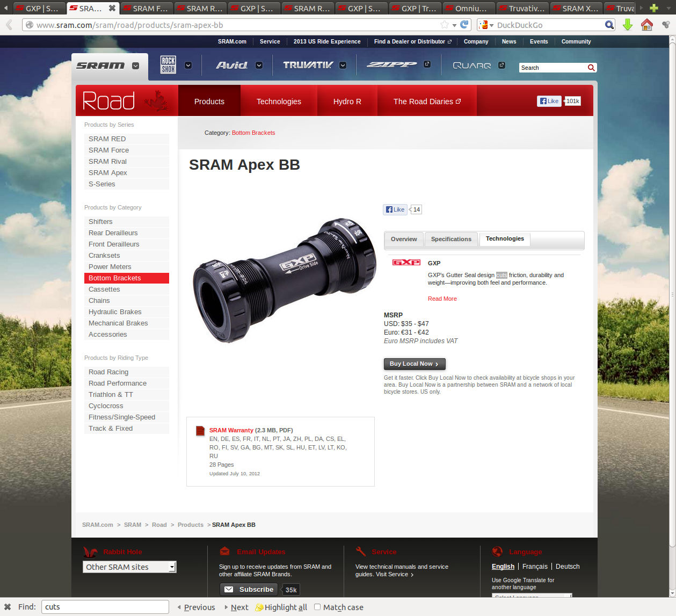Viewport: 676px width, 616px height.
Task: Click Find a Dealer or Distributor link
Action: click(x=413, y=42)
